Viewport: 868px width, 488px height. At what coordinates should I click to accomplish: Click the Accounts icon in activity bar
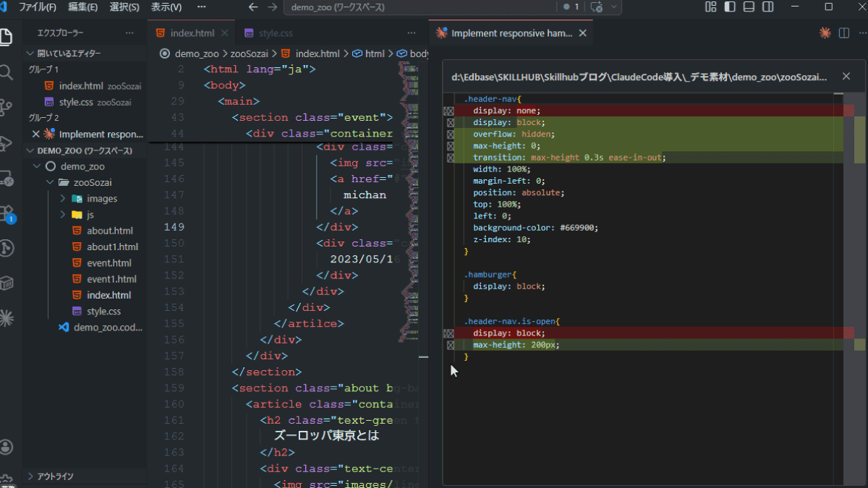tap(7, 447)
